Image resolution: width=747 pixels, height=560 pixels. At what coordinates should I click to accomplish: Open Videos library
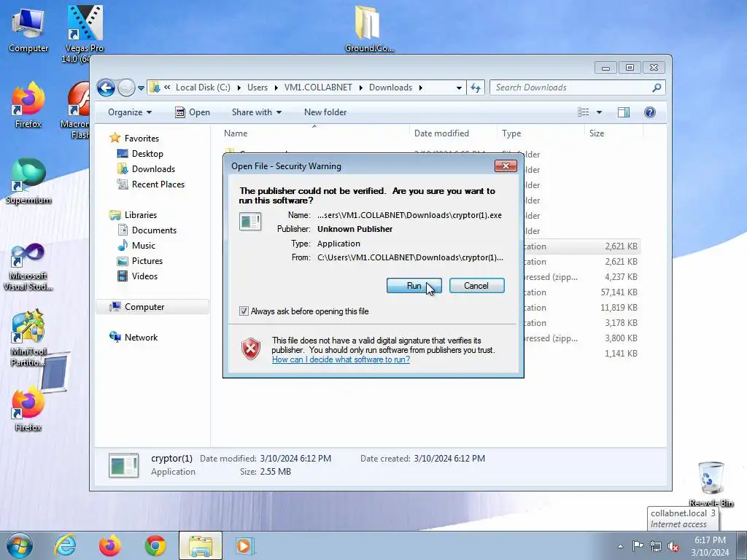coord(144,276)
